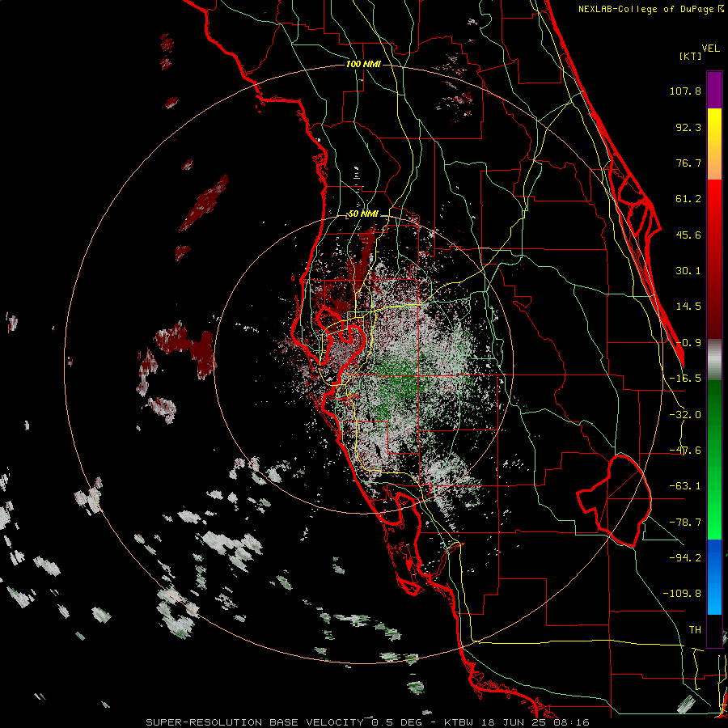The height and width of the screenshot is (728, 728).
Task: Select the -94.2 velocity scale value
Action: point(685,557)
